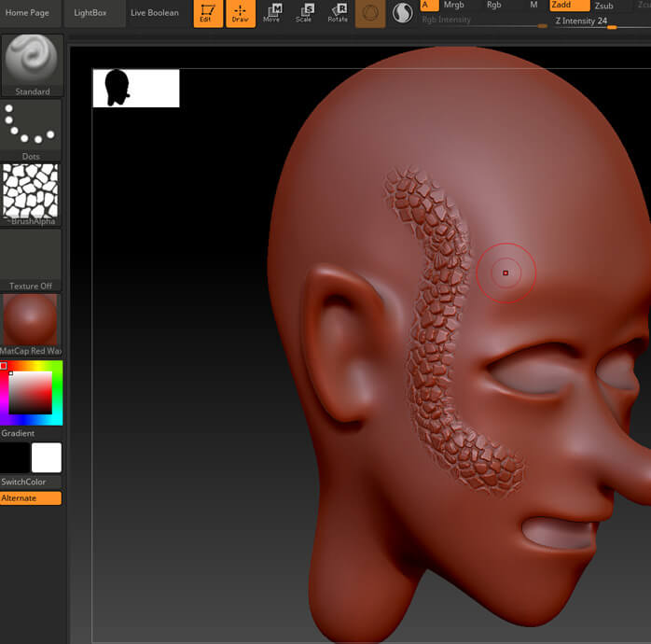
Task: Click the orange sphere gizmo icon
Action: click(370, 13)
